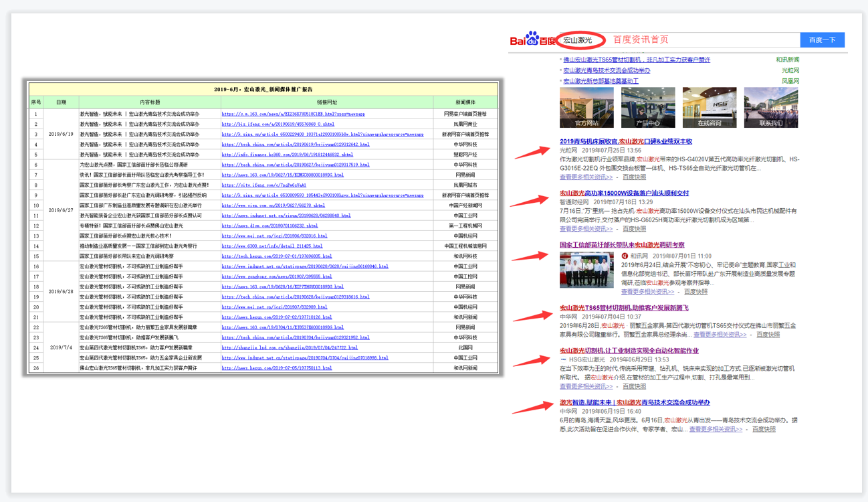The image size is (868, 502).
Task: Open result 2019青岛机床展收官,宏山激光口碑&业绩双丰收
Action: [x=626, y=141]
